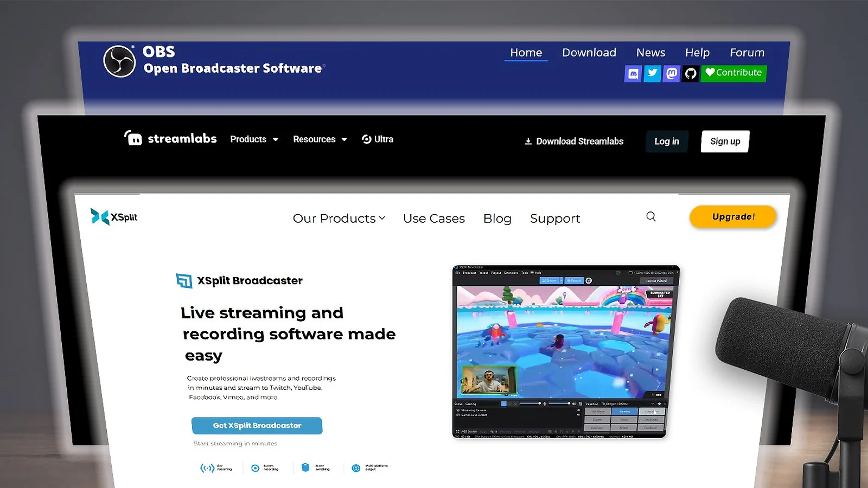Go to the OBS Home tab

[526, 53]
